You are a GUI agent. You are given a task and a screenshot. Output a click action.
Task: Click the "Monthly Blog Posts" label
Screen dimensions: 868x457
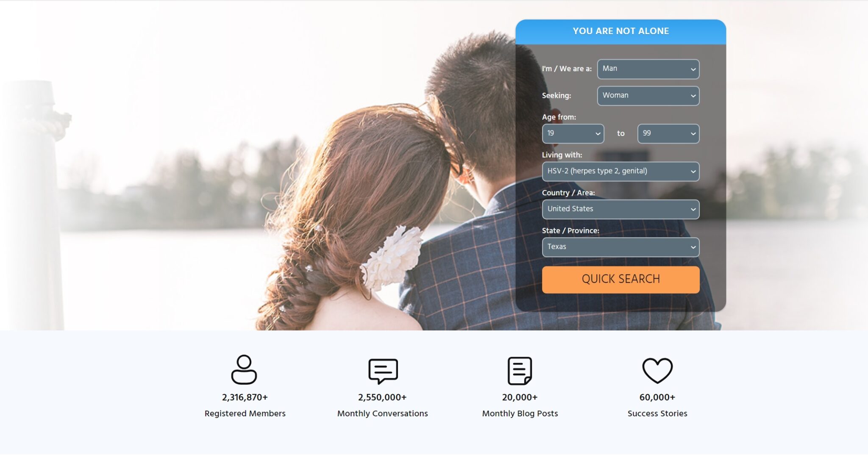(x=520, y=413)
